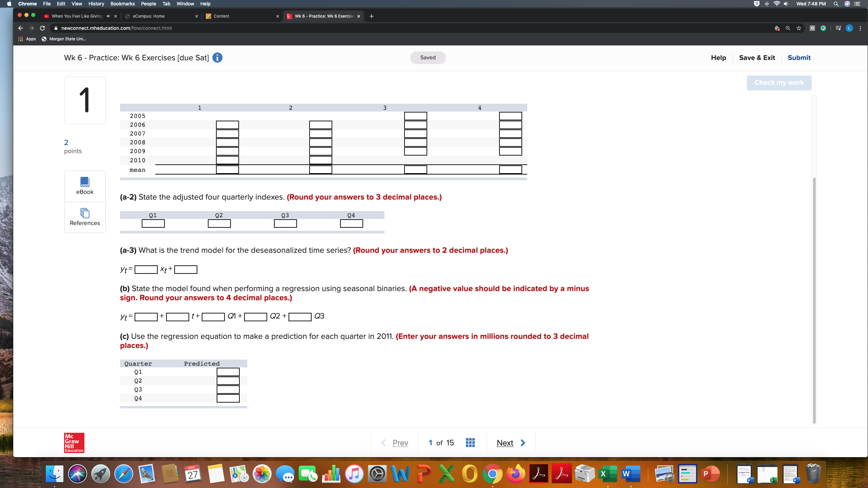Open the Wi-Fi menu in the menu bar
Image resolution: width=868 pixels, height=488 pixels.
tap(776, 4)
